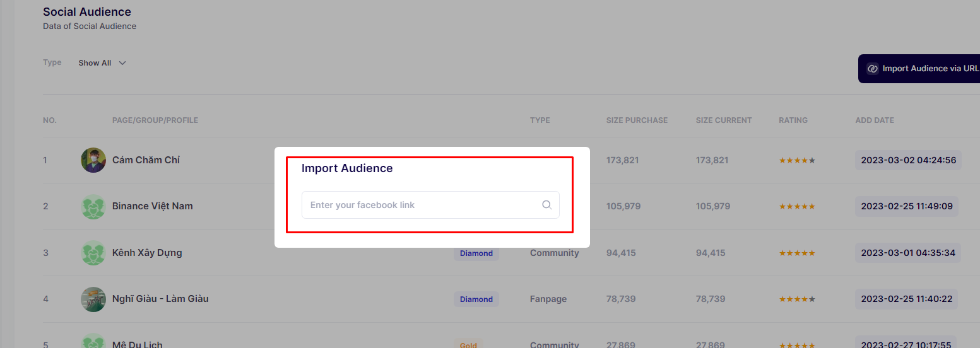
Task: Click the RATING column header
Action: (x=793, y=120)
